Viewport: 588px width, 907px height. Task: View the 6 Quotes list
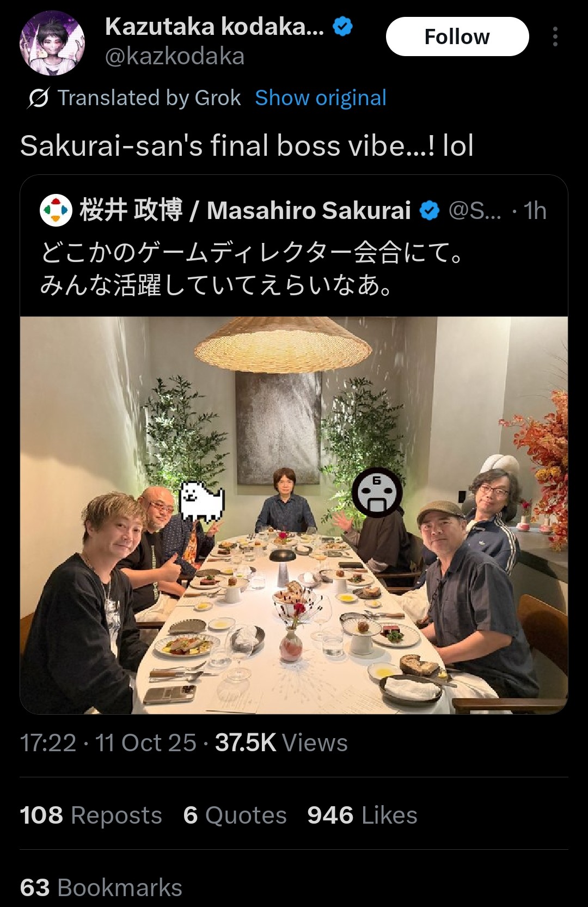[x=235, y=815]
